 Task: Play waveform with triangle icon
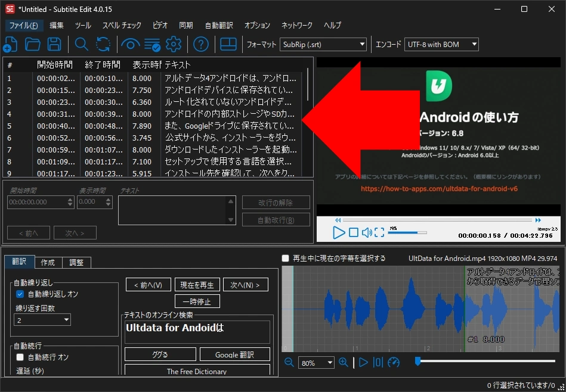(363, 362)
